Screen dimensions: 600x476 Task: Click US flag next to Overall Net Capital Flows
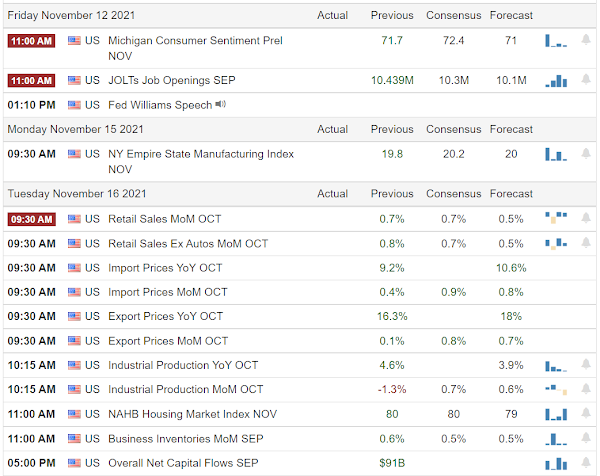click(x=75, y=463)
